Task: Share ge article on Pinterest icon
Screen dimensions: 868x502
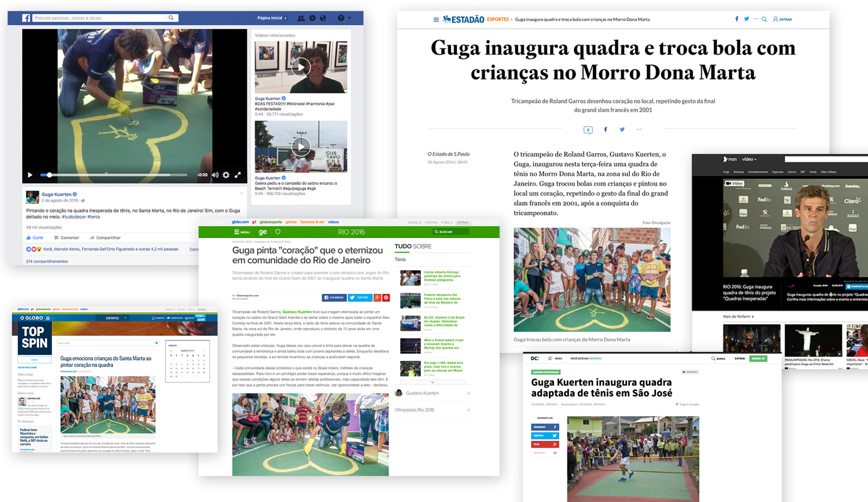Action: tap(386, 298)
